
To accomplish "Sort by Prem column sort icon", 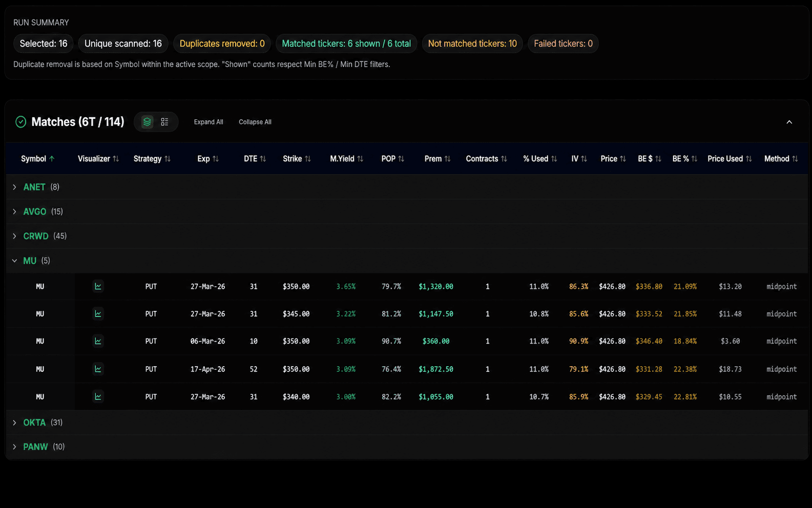I will coord(447,159).
